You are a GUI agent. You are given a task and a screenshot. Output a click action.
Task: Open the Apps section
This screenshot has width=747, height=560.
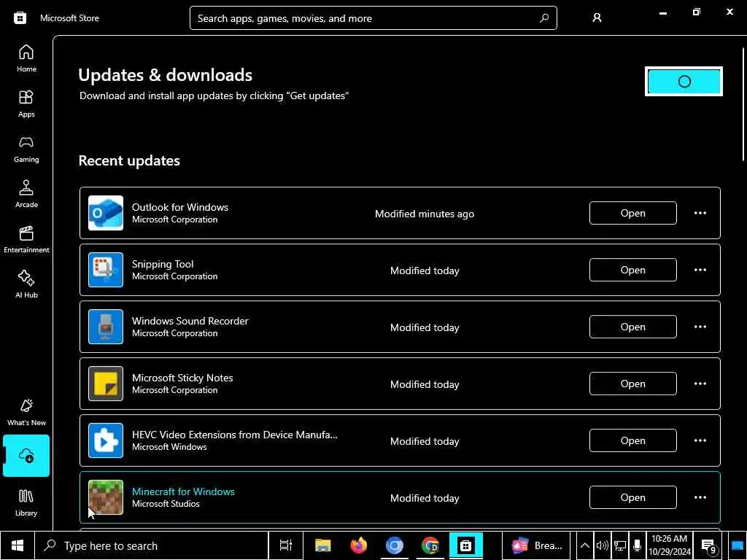pos(26,104)
